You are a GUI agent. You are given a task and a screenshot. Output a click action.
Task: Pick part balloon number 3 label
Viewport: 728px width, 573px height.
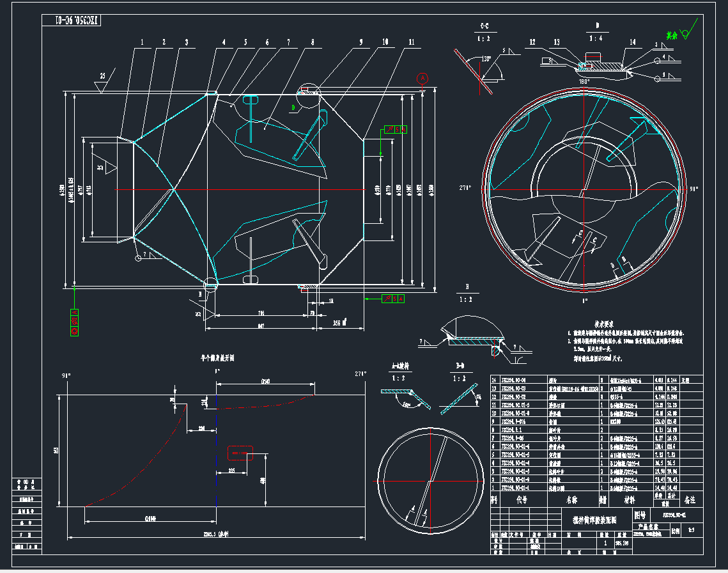[187, 42]
